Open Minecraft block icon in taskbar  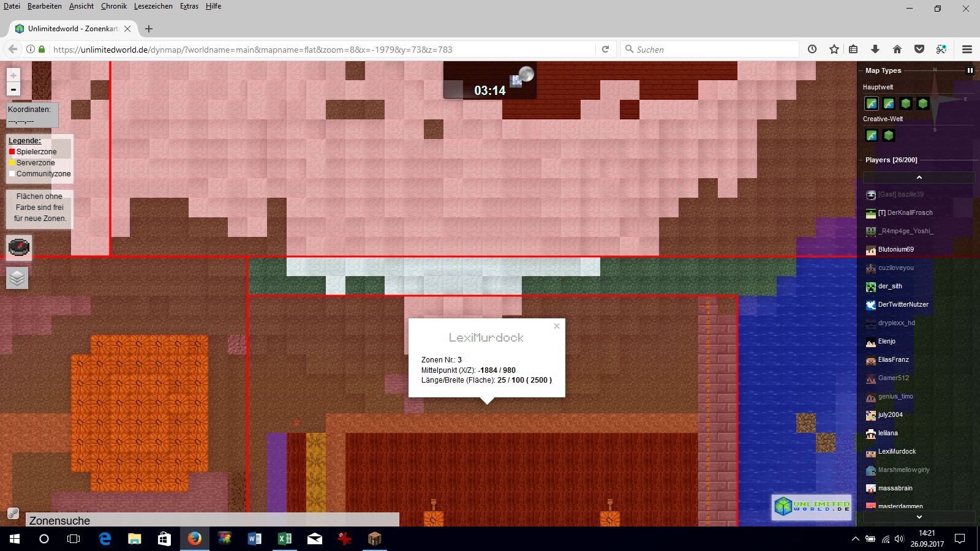click(x=375, y=539)
